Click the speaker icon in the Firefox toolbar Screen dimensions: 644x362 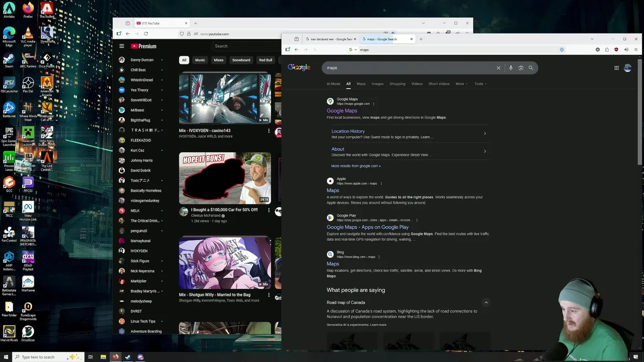(626, 49)
